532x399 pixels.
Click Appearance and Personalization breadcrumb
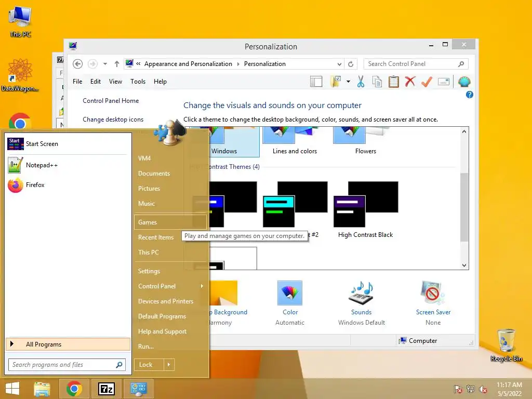point(188,64)
